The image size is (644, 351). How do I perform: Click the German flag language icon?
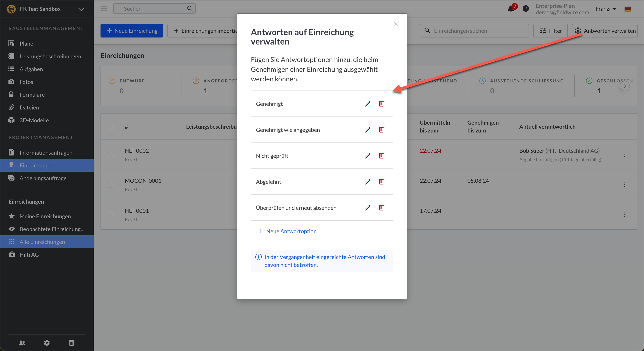pos(628,9)
